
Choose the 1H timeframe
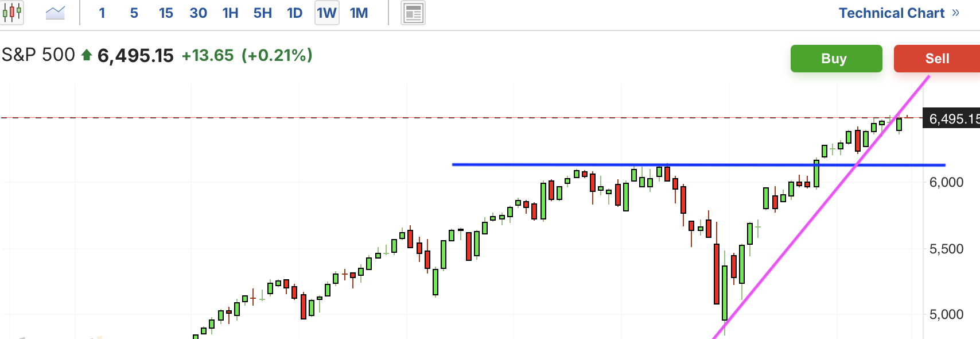click(x=230, y=13)
